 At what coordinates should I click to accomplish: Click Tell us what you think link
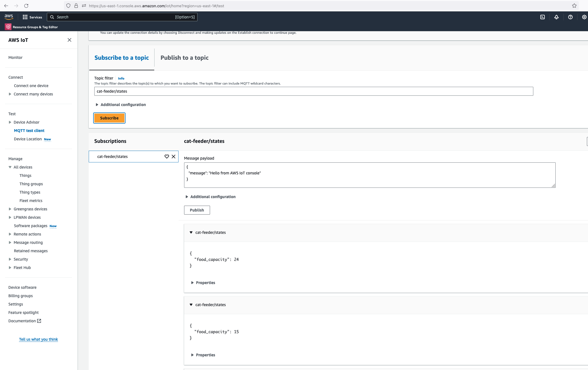pos(38,339)
